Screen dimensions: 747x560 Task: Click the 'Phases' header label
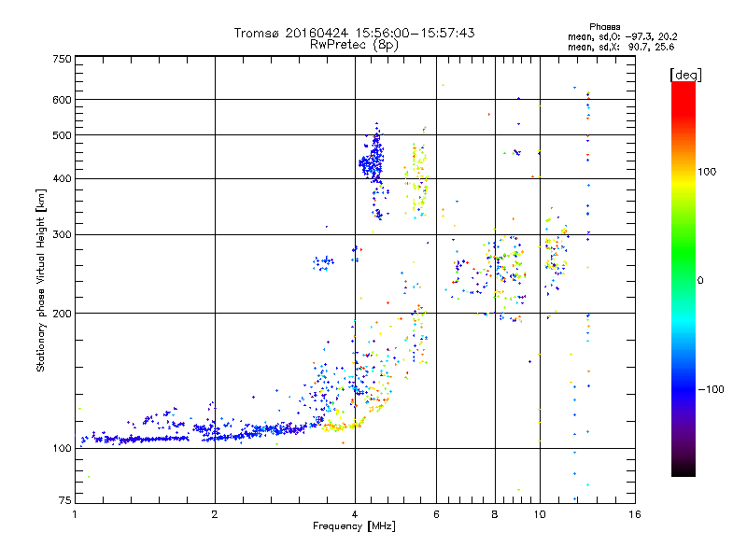click(x=604, y=27)
